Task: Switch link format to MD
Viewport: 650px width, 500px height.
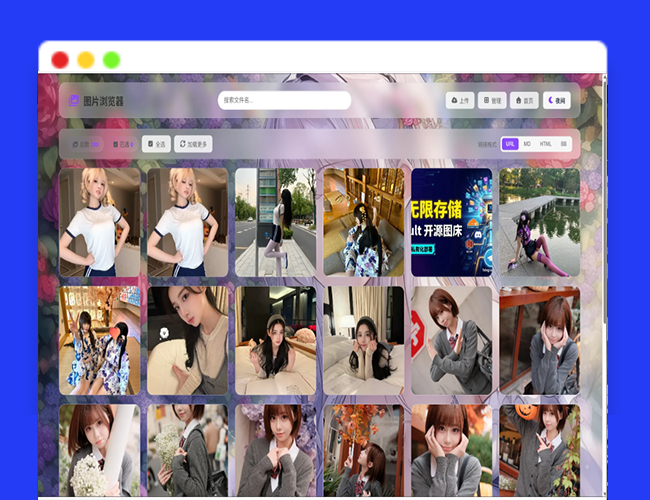Action: pyautogui.click(x=527, y=144)
